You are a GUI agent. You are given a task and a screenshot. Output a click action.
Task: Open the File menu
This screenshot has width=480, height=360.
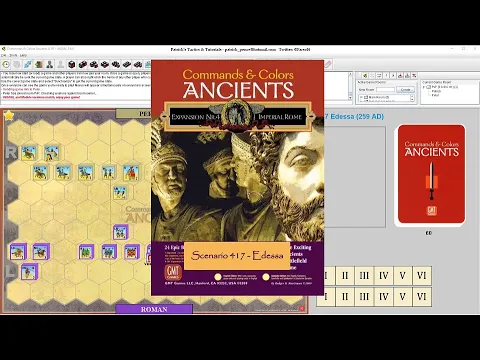tap(4, 55)
